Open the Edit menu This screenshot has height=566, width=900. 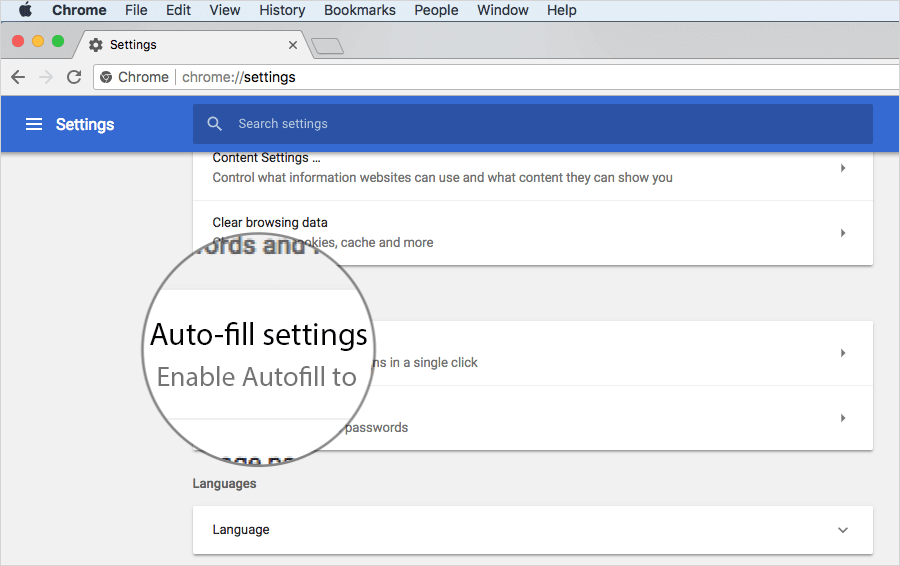(178, 10)
